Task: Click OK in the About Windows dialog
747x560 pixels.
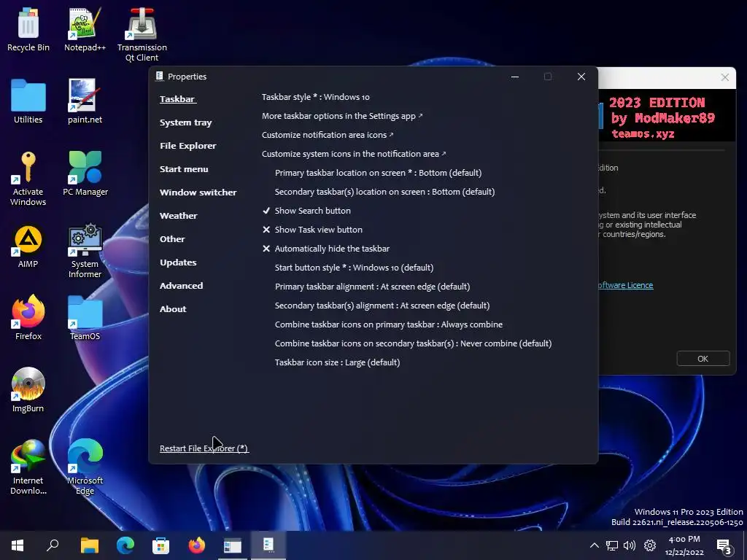Action: click(x=703, y=359)
